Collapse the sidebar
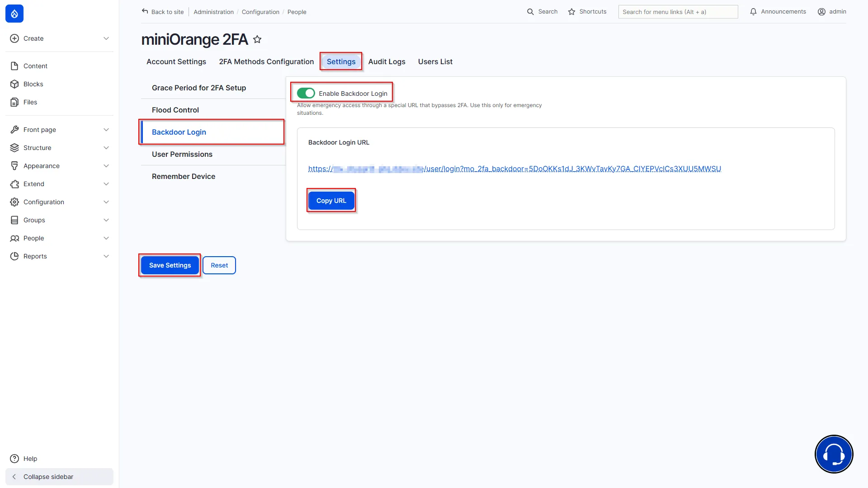The height and width of the screenshot is (488, 868). click(x=59, y=477)
